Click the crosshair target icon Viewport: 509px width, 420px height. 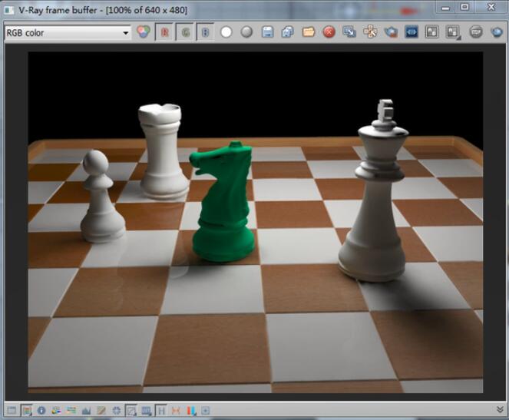[116, 411]
